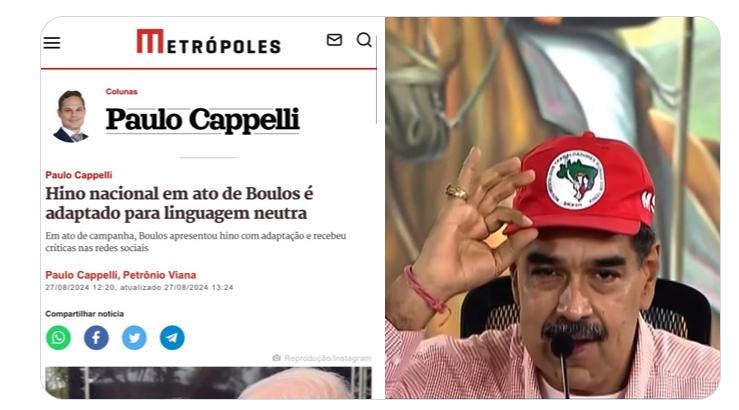The width and height of the screenshot is (739, 410).
Task: Share article on Facebook
Action: coord(96,337)
